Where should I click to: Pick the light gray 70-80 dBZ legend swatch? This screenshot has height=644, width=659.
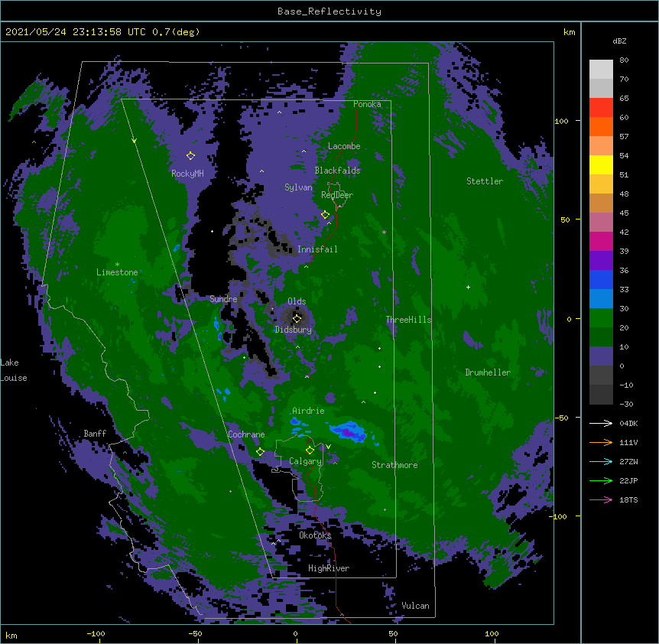point(601,70)
